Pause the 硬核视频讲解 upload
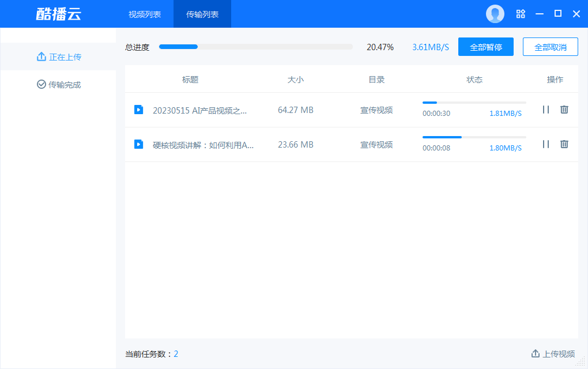Screen dimensions: 588x369 pyautogui.click(x=545, y=144)
